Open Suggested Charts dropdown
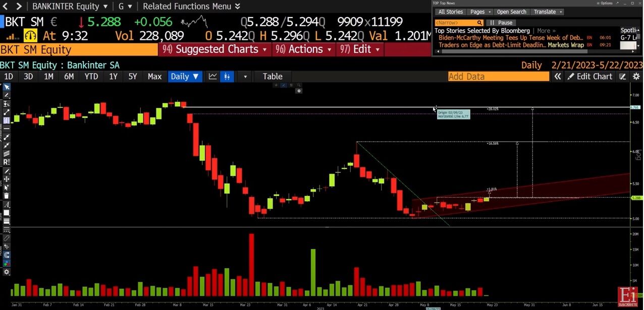Image resolution: width=644 pixels, height=310 pixels. click(215, 49)
